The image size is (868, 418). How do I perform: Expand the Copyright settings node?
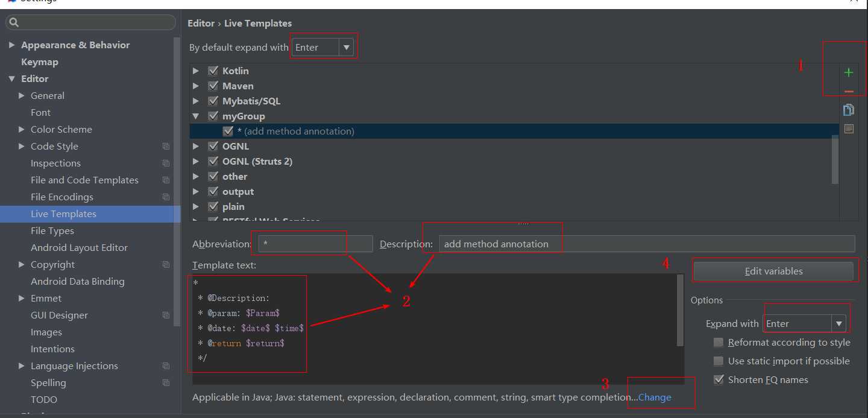pyautogui.click(x=22, y=265)
